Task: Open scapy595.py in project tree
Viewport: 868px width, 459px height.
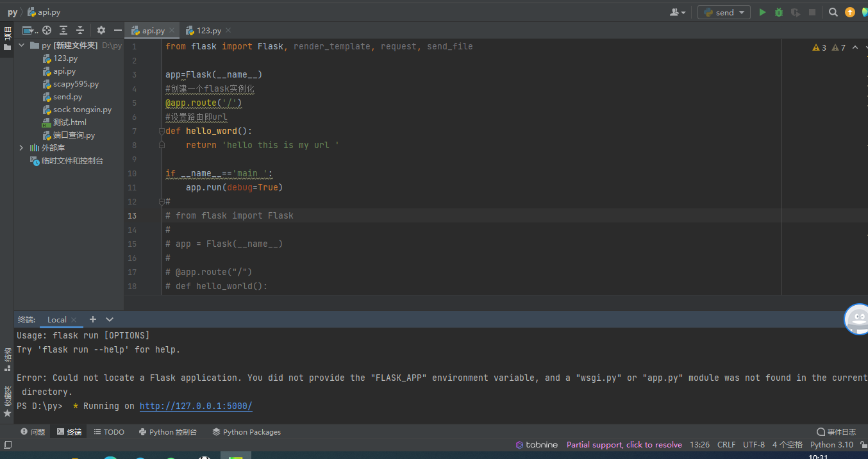Action: coord(76,84)
